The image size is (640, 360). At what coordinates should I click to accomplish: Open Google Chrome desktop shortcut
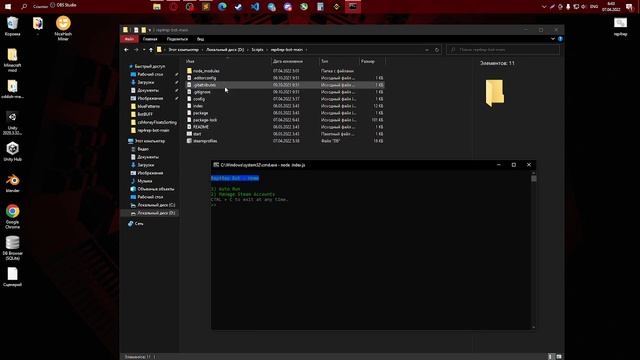[x=12, y=216]
